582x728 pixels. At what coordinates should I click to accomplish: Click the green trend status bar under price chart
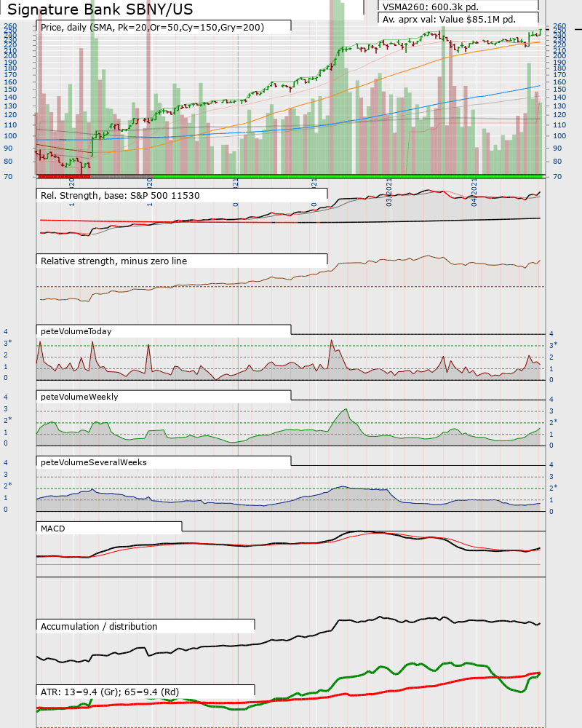point(348,176)
